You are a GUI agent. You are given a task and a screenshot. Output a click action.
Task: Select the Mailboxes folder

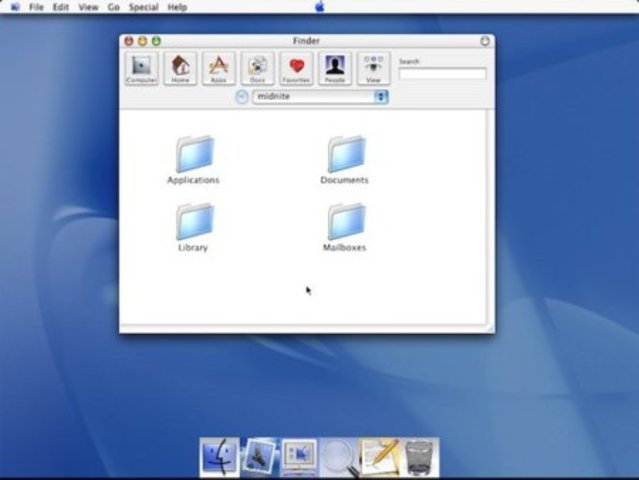[x=345, y=227]
